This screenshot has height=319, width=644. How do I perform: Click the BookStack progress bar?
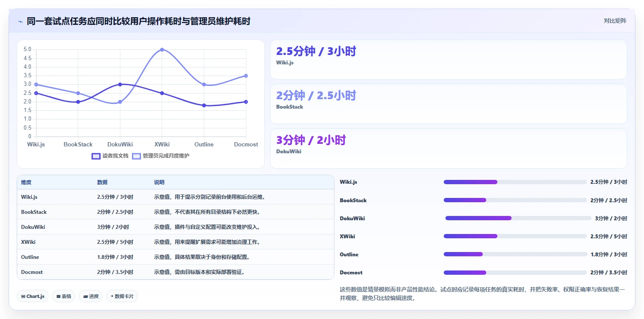click(515, 200)
